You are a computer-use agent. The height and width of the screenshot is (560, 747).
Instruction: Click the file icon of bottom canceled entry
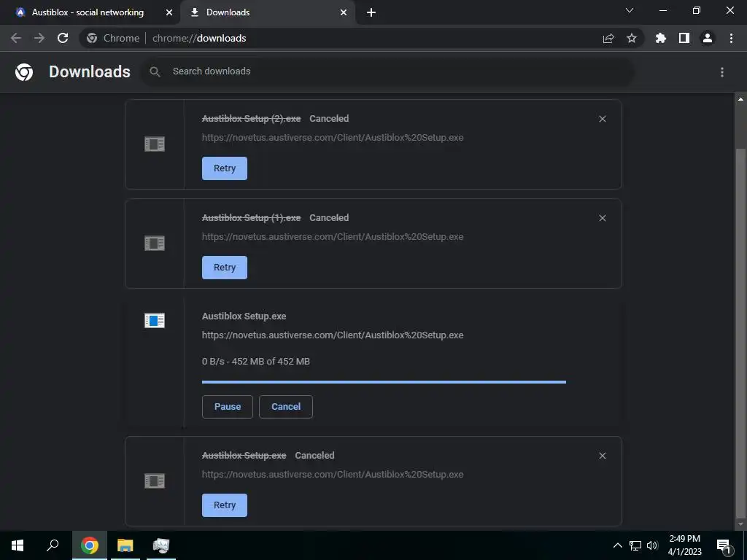155,481
